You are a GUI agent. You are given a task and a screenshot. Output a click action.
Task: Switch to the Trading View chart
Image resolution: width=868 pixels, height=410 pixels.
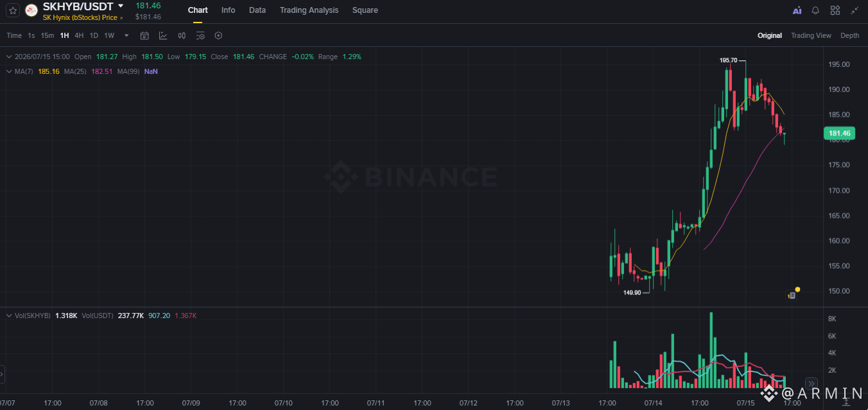811,35
